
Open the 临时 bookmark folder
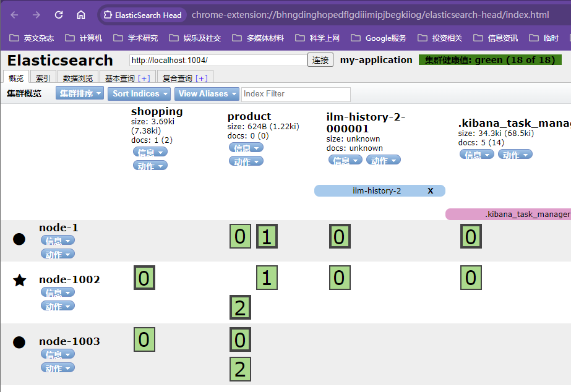click(x=544, y=38)
